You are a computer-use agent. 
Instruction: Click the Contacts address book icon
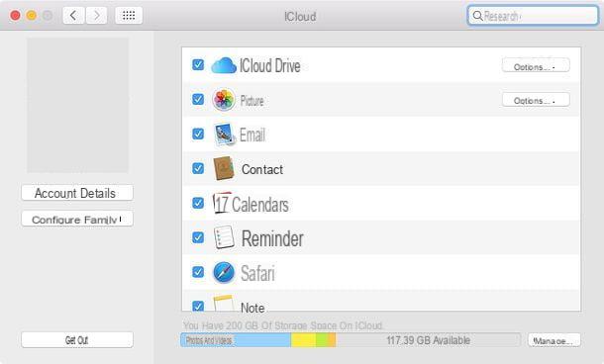pos(224,168)
